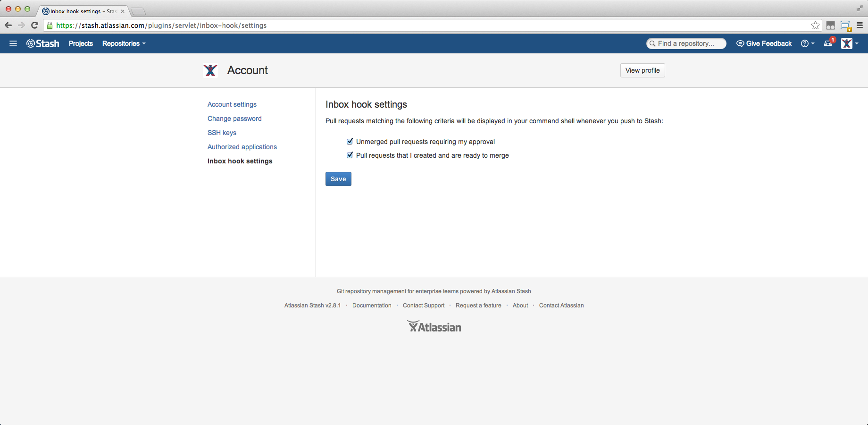
Task: Open the Documentation footer link
Action: tap(372, 306)
